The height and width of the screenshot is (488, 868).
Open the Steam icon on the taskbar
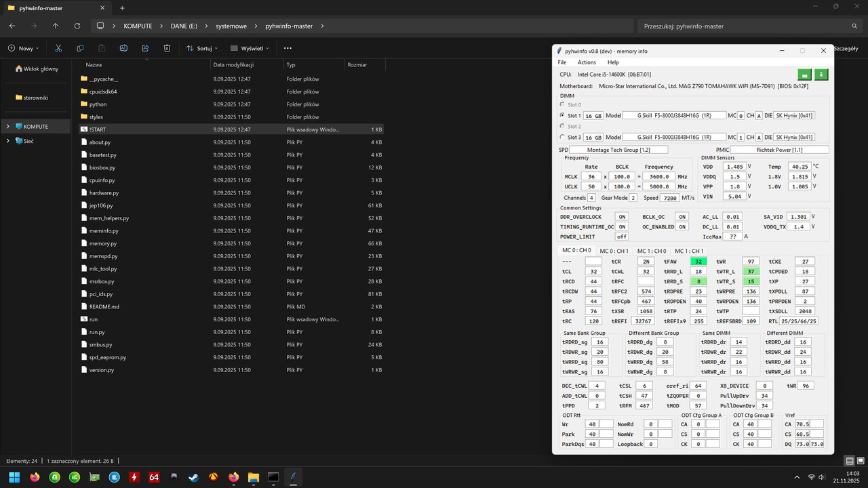194,477
